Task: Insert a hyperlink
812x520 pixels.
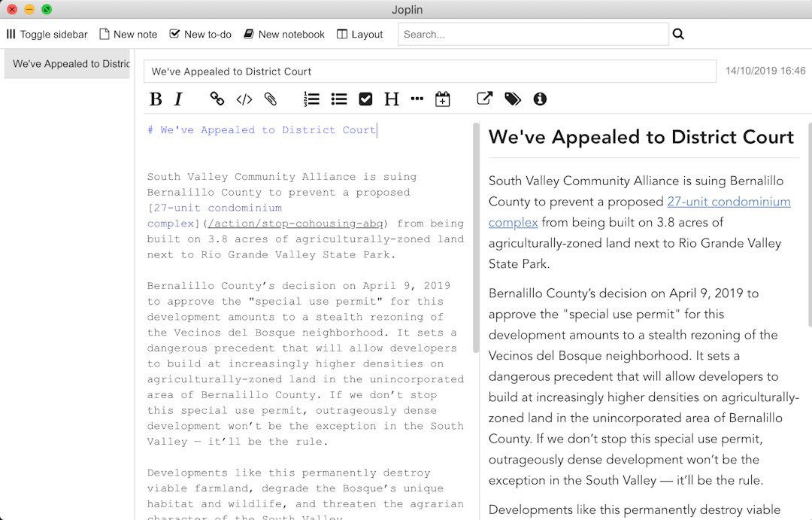Action: (x=217, y=99)
